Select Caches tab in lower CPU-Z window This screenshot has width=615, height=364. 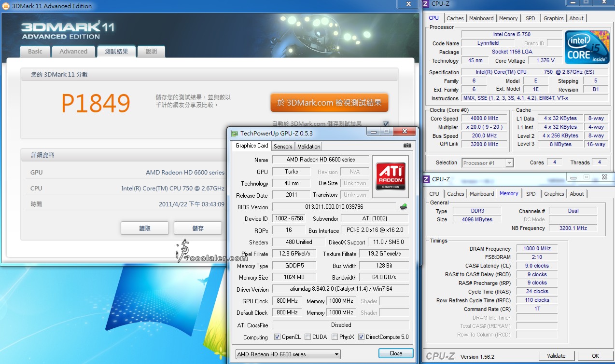coord(456,194)
